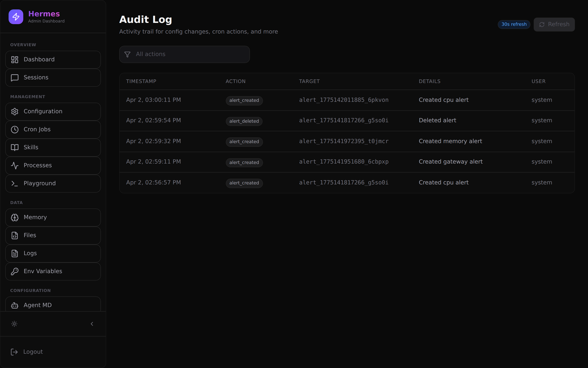The image size is (588, 368).
Task: Click system user in Deleted alert row
Action: tap(542, 121)
